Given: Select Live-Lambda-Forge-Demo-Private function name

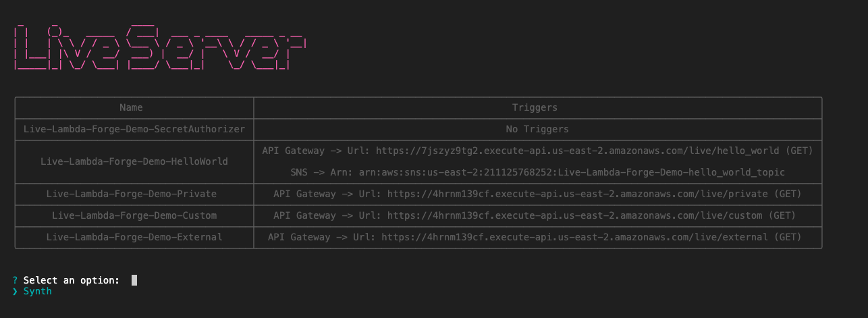Looking at the screenshot, I should (132, 194).
